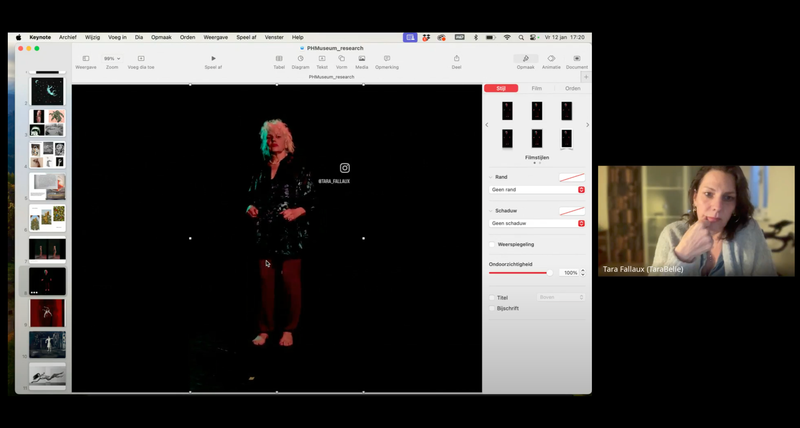Open the Opmaak menu in menu bar
Viewport: 800px width, 428px height.
click(161, 37)
